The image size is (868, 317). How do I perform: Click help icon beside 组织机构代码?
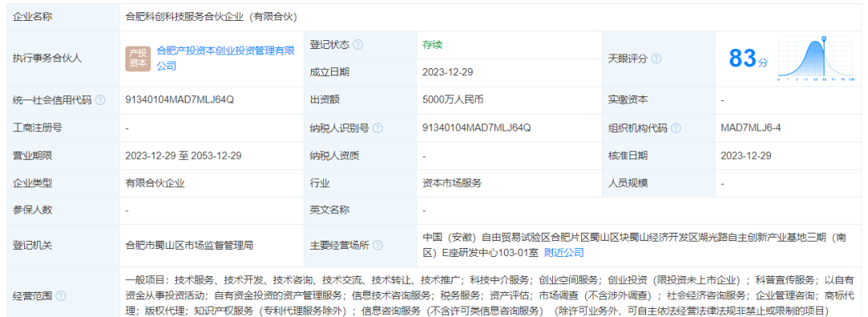676,128
